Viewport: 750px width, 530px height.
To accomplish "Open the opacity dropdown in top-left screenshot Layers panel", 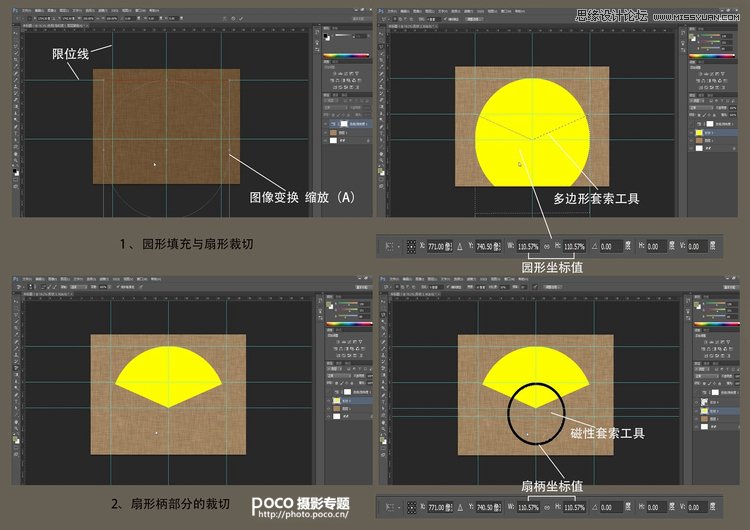I will point(367,108).
